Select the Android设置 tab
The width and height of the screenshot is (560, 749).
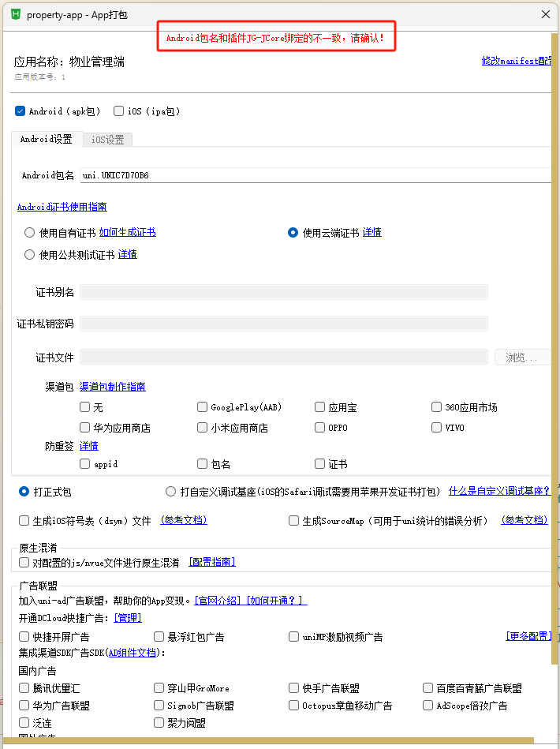(x=46, y=140)
